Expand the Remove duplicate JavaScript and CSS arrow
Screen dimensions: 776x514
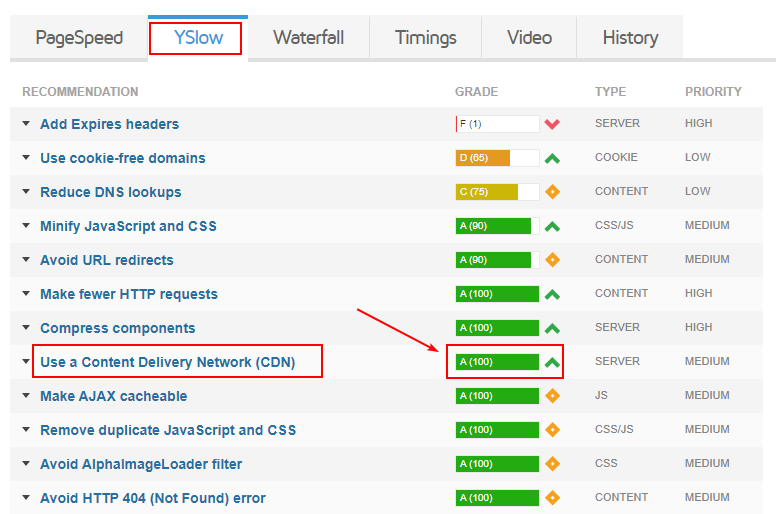point(26,429)
